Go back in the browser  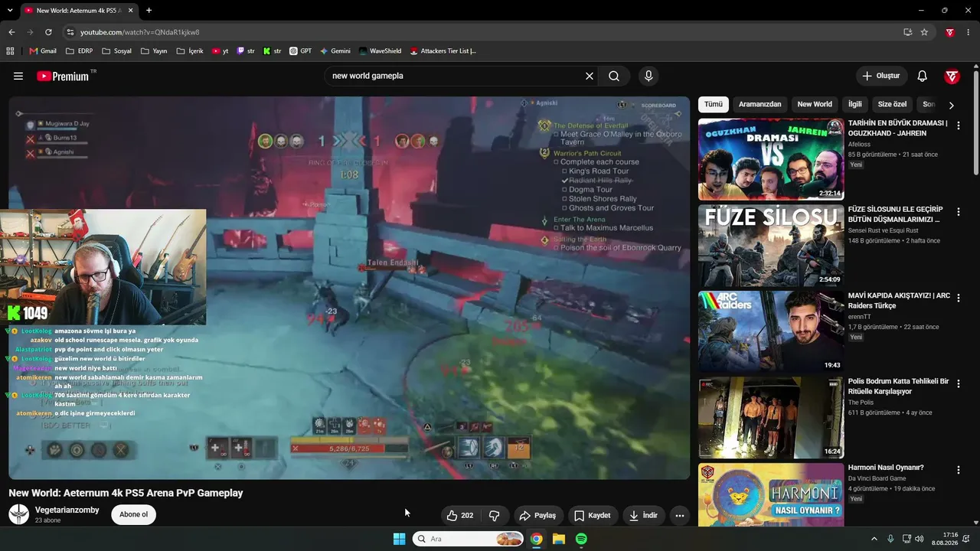tap(11, 32)
